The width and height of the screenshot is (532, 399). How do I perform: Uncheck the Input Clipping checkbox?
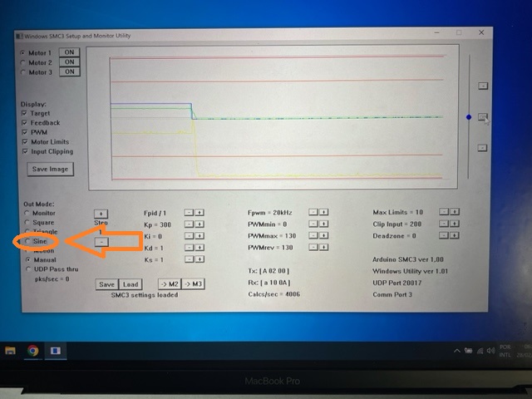pos(25,151)
